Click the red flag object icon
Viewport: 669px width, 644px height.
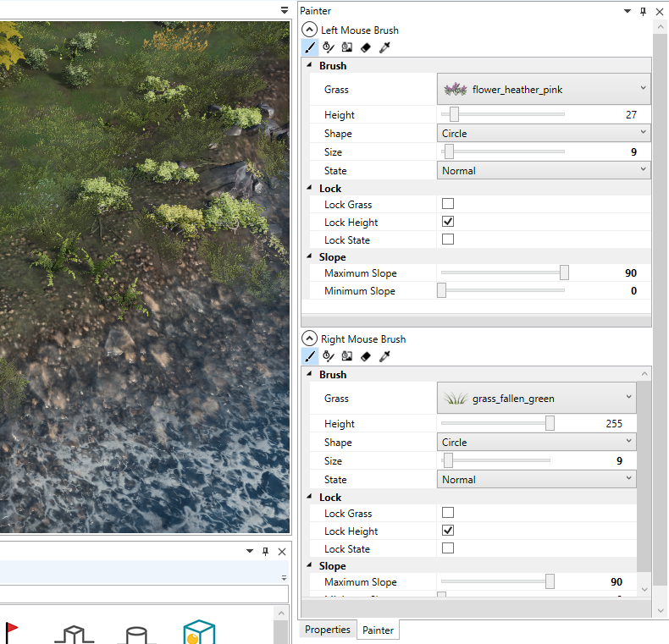click(x=11, y=632)
